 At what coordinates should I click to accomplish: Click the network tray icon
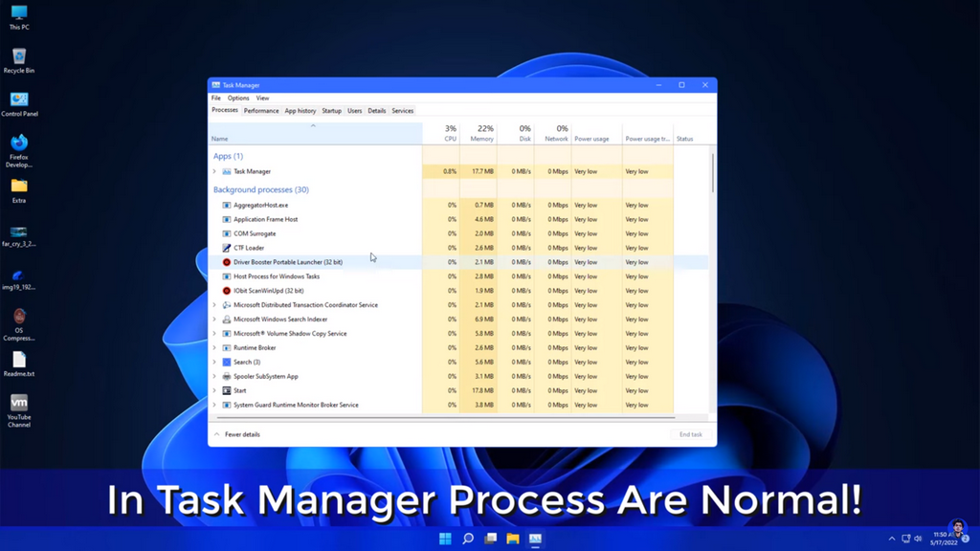pos(905,539)
